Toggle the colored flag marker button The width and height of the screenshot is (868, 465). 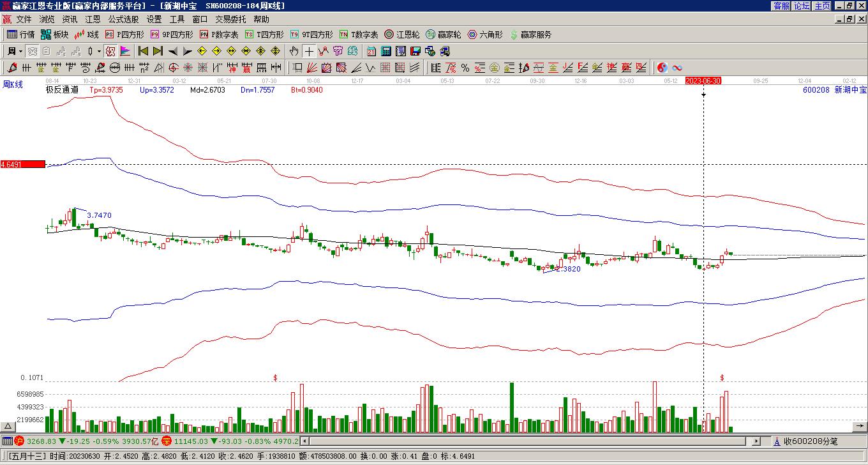coord(125,51)
